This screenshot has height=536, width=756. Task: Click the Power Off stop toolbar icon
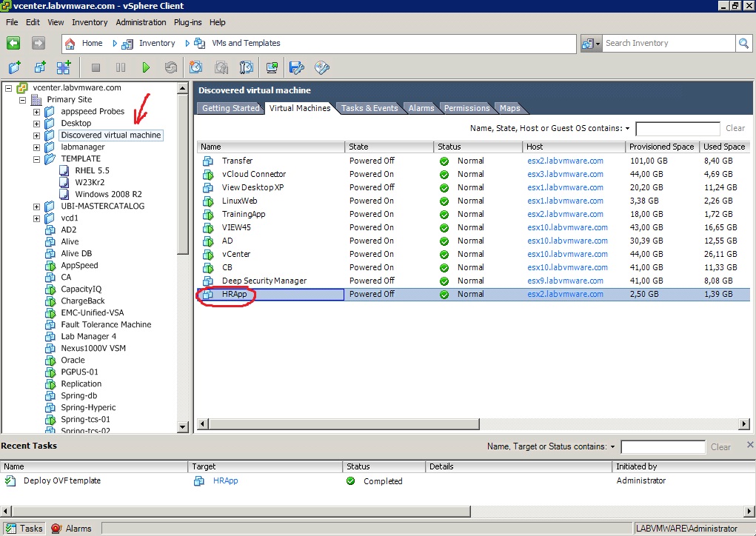[96, 67]
